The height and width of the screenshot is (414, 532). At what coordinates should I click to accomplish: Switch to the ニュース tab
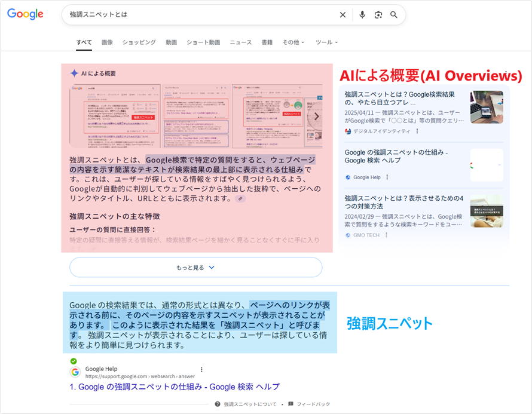[x=241, y=42]
